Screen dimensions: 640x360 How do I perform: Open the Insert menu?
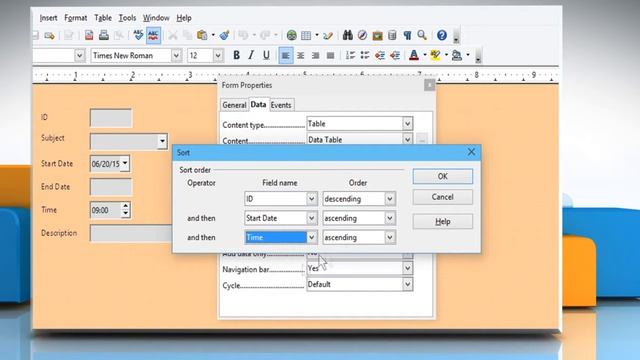(x=48, y=18)
